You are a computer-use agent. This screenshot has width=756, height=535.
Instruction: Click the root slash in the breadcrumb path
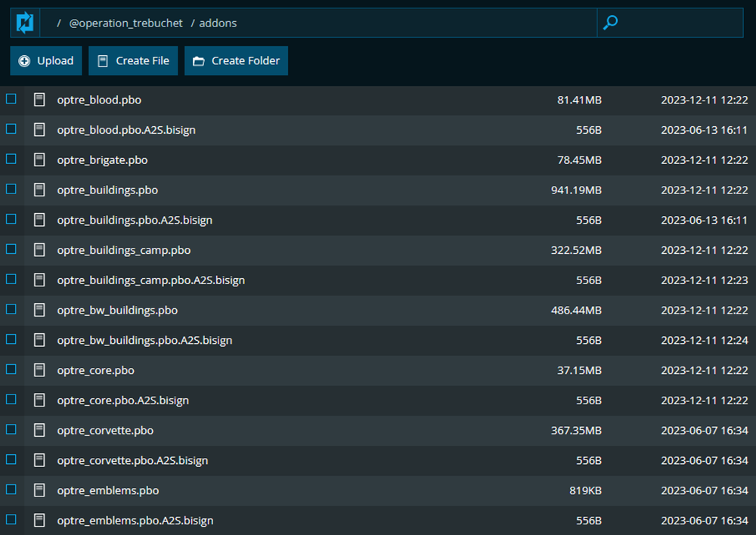click(x=58, y=23)
